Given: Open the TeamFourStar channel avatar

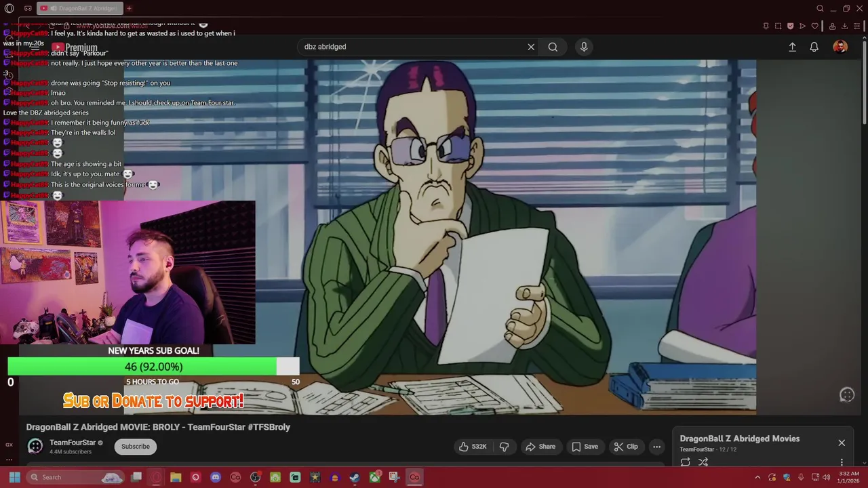Looking at the screenshot, I should click(35, 446).
